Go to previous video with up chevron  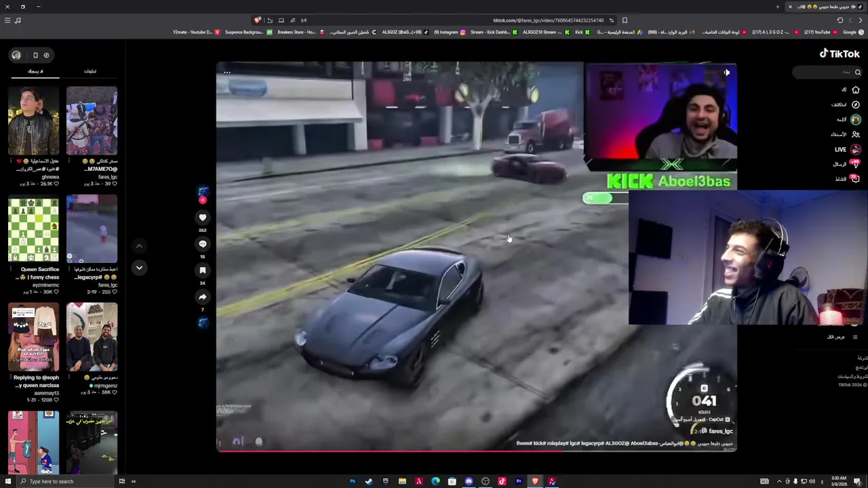(x=139, y=246)
